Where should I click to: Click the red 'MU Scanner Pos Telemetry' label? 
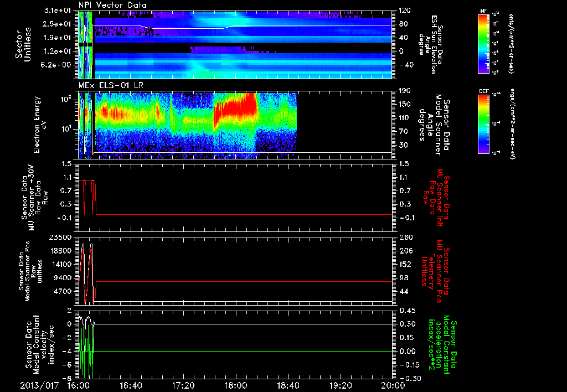[x=435, y=272]
